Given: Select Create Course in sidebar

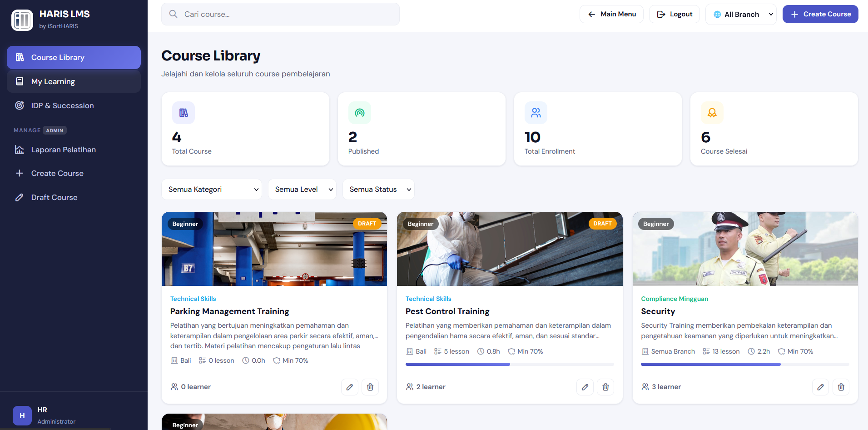Looking at the screenshot, I should (74, 173).
